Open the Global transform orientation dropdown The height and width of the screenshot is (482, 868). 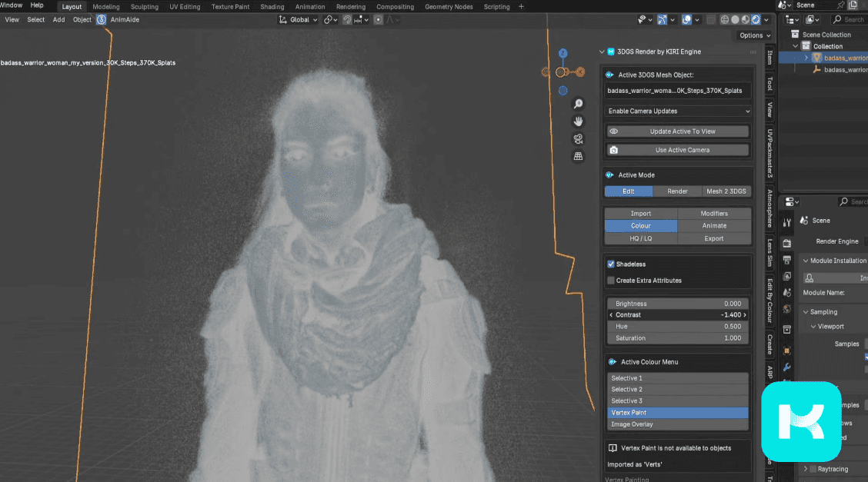coord(299,20)
